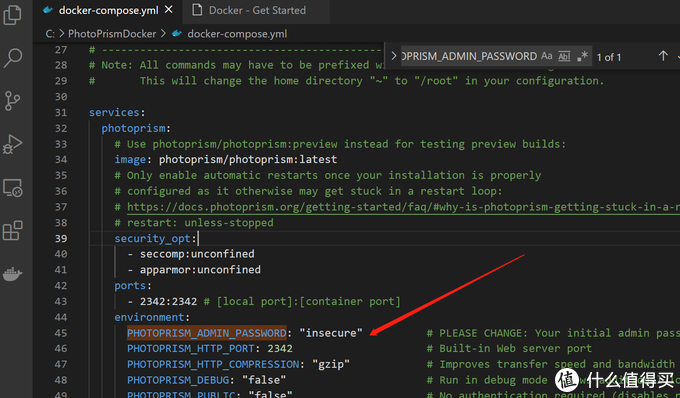This screenshot has width=680, height=398.
Task: Click the "# PLEASE CHANGE" comment on line 45
Action: point(553,333)
